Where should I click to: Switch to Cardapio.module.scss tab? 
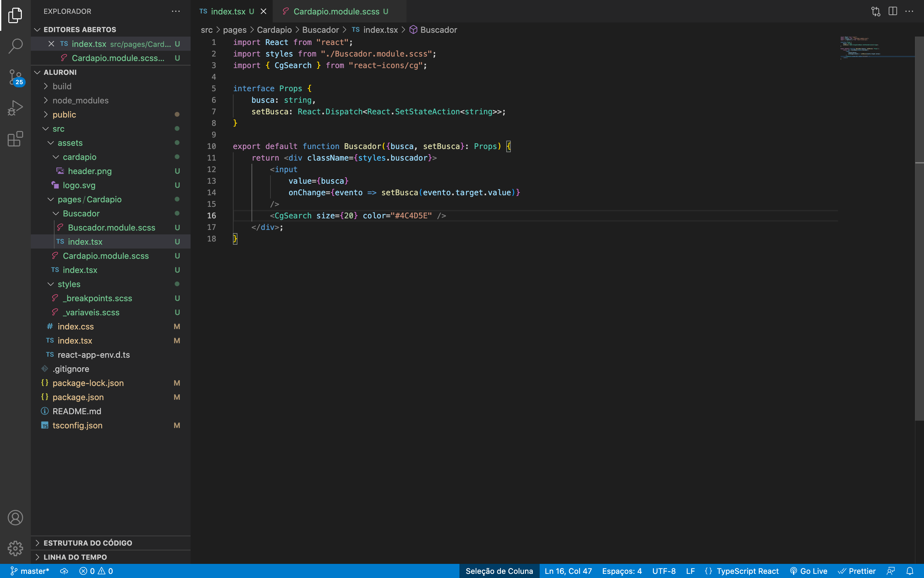click(x=340, y=12)
